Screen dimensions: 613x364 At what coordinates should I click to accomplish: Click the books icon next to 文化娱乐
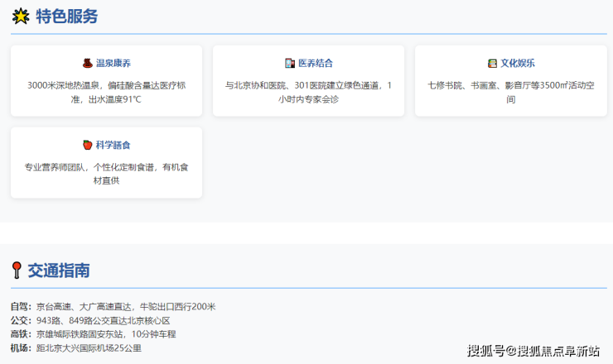click(492, 63)
